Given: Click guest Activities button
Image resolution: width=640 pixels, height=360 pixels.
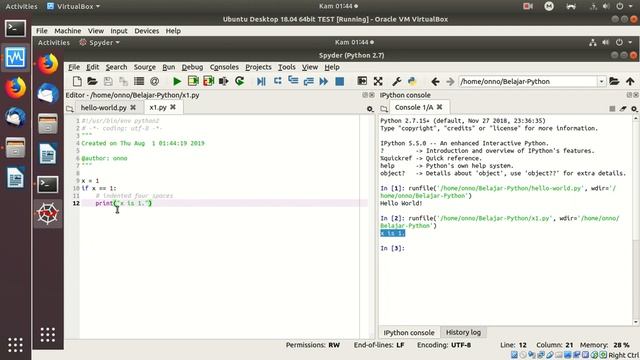Looking at the screenshot, I should 54,42.
